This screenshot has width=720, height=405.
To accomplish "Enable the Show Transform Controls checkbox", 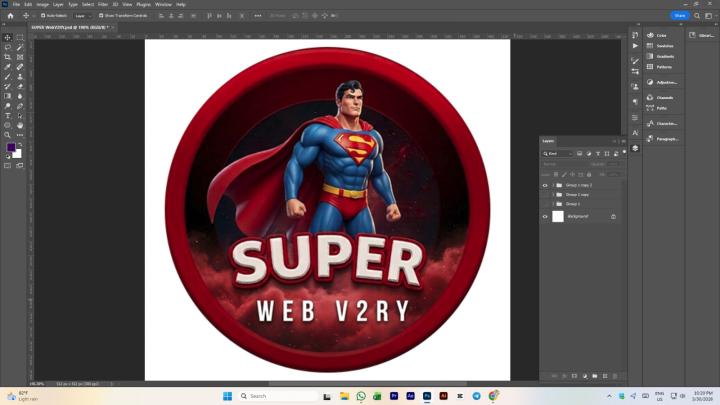I will pos(101,16).
